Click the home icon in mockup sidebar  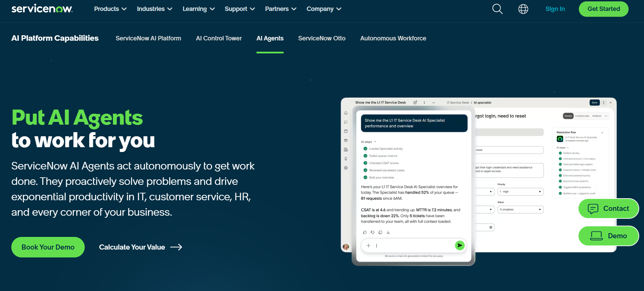[346, 113]
